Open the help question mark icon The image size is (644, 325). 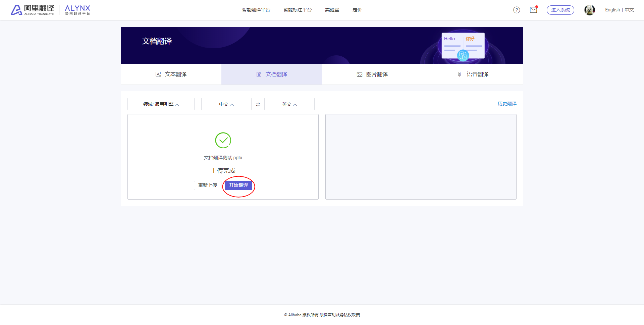click(x=517, y=10)
